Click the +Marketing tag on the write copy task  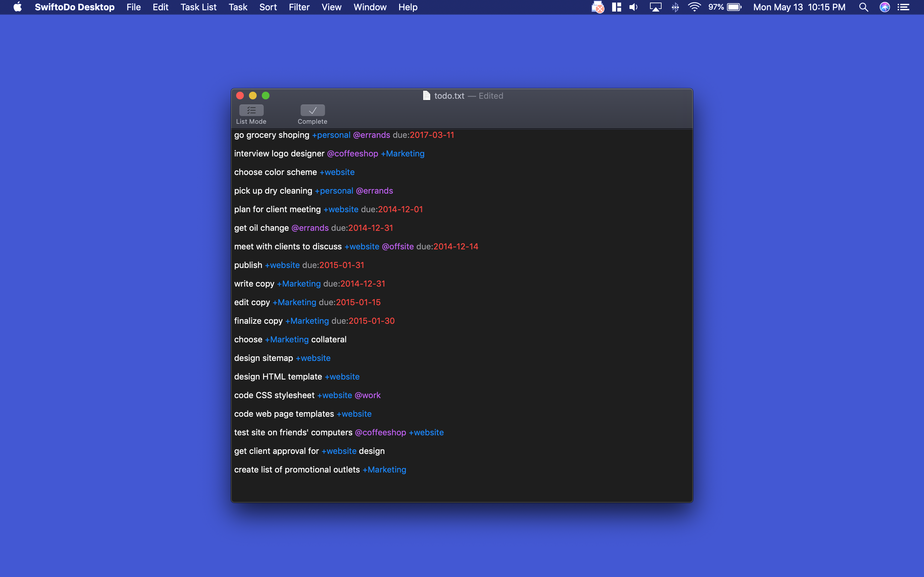click(299, 284)
